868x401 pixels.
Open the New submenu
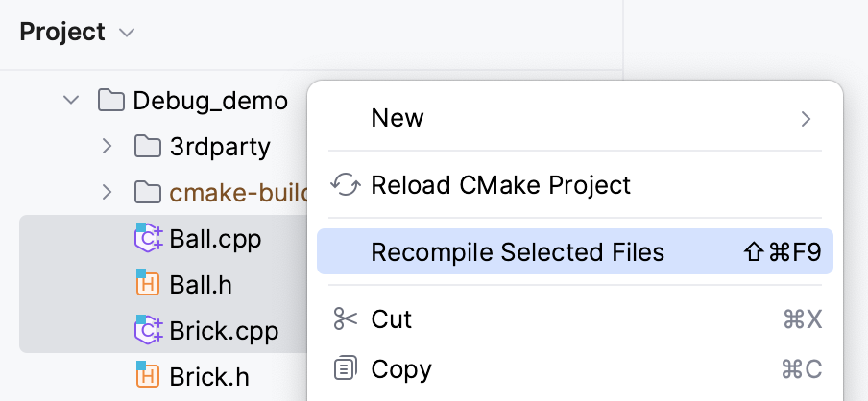coord(574,119)
